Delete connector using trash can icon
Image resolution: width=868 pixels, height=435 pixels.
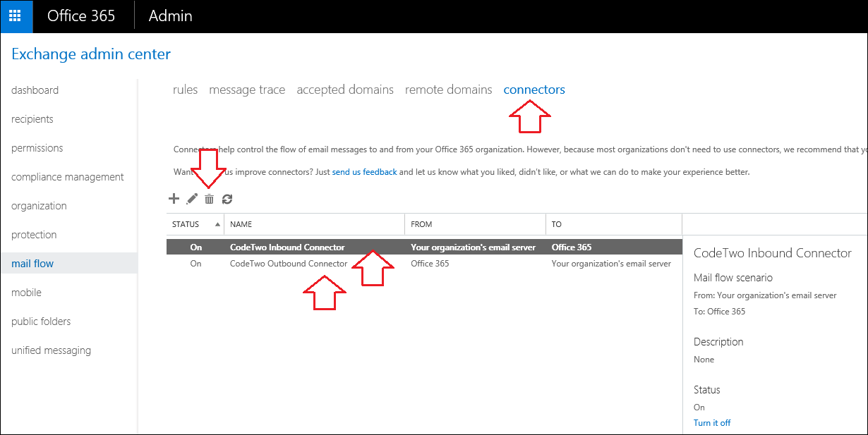tap(209, 200)
